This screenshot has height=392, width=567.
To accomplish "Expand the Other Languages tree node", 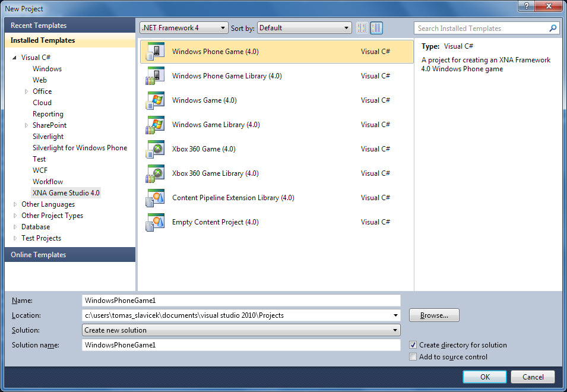I will tap(15, 204).
